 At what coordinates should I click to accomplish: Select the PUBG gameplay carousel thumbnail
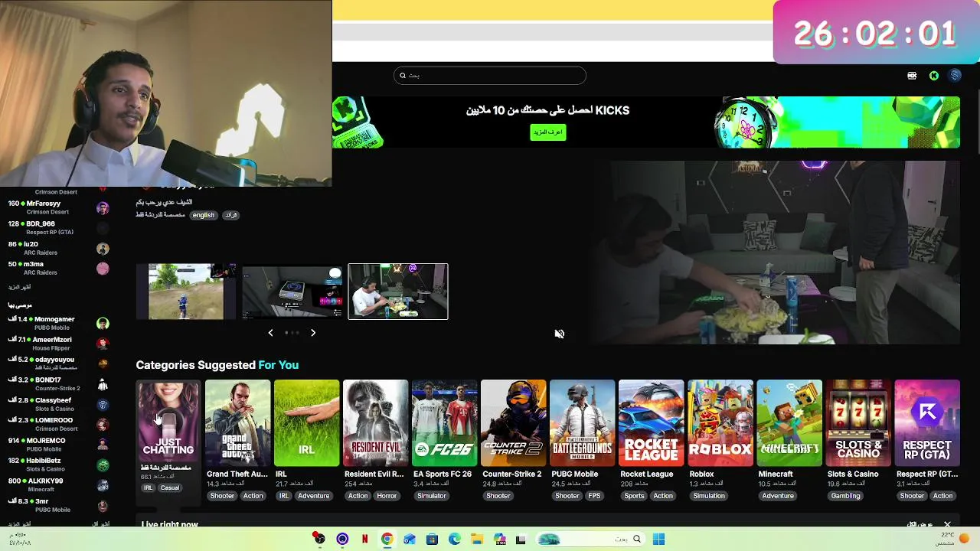pos(186,292)
